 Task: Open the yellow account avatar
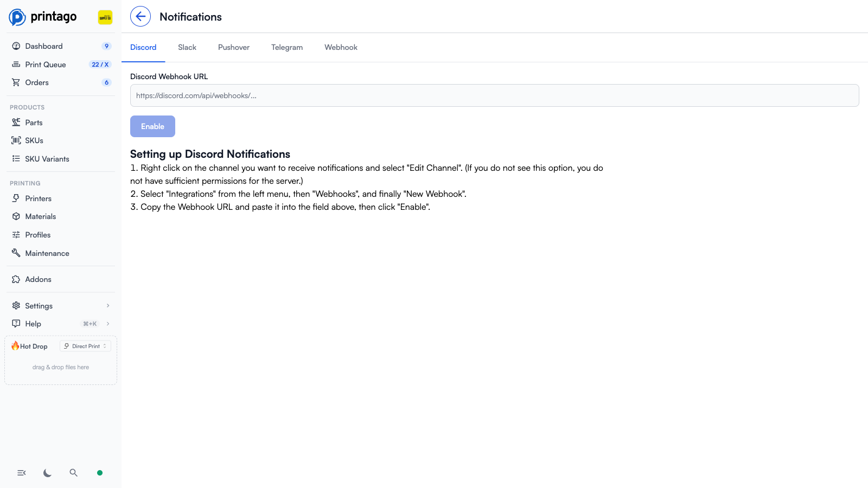tap(105, 17)
